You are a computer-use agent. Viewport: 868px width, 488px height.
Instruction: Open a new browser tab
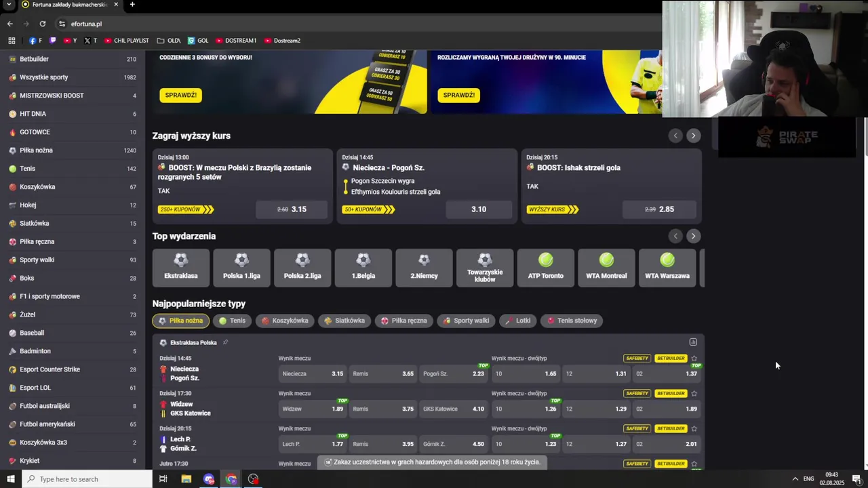132,5
